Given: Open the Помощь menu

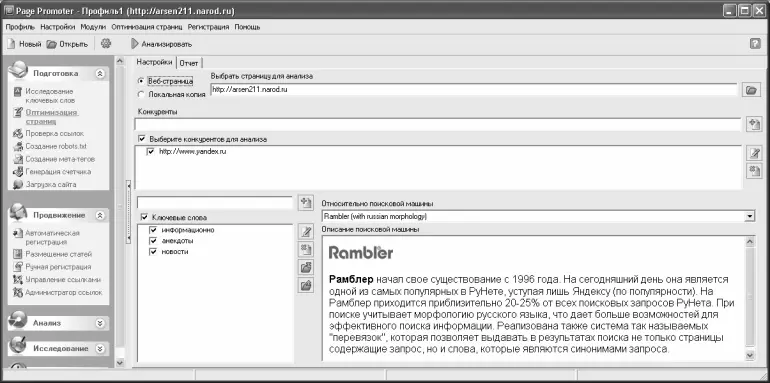Looking at the screenshot, I should [247, 27].
